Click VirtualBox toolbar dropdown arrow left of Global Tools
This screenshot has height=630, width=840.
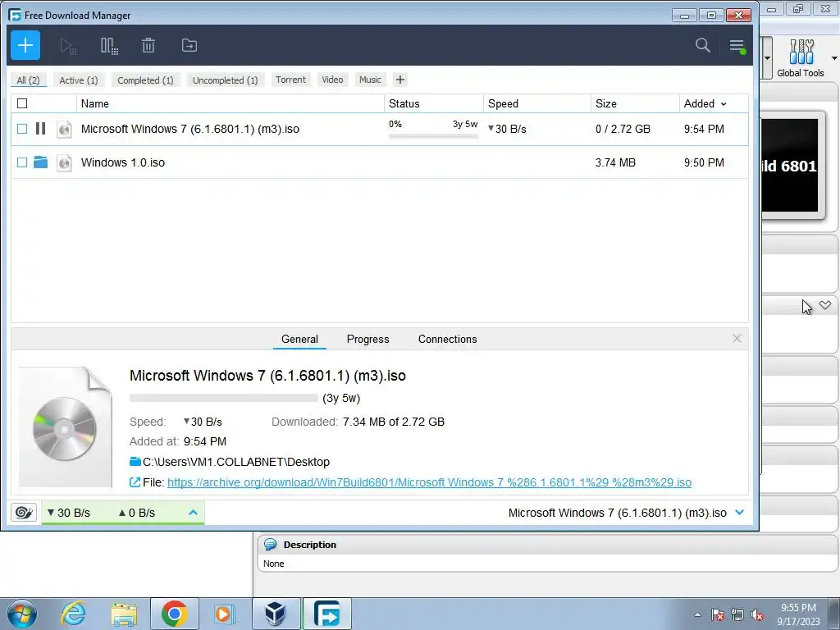[x=767, y=58]
